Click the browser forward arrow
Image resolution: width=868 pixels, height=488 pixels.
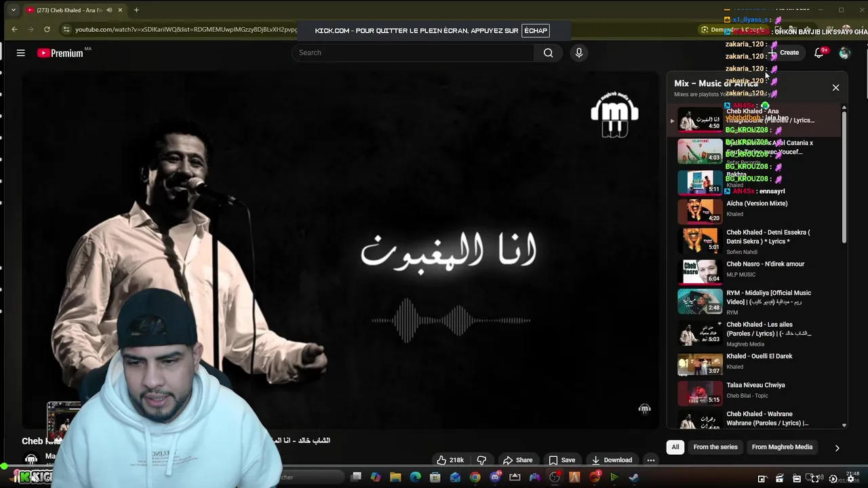31,29
